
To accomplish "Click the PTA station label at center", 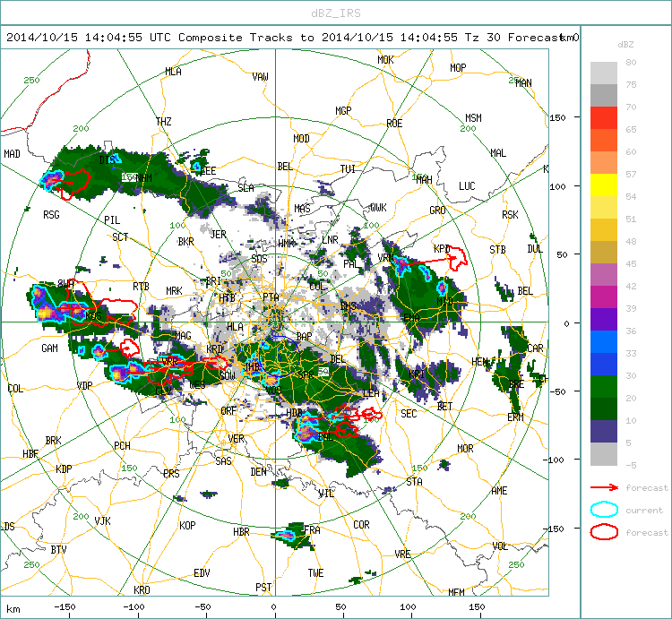I will pyautogui.click(x=271, y=297).
